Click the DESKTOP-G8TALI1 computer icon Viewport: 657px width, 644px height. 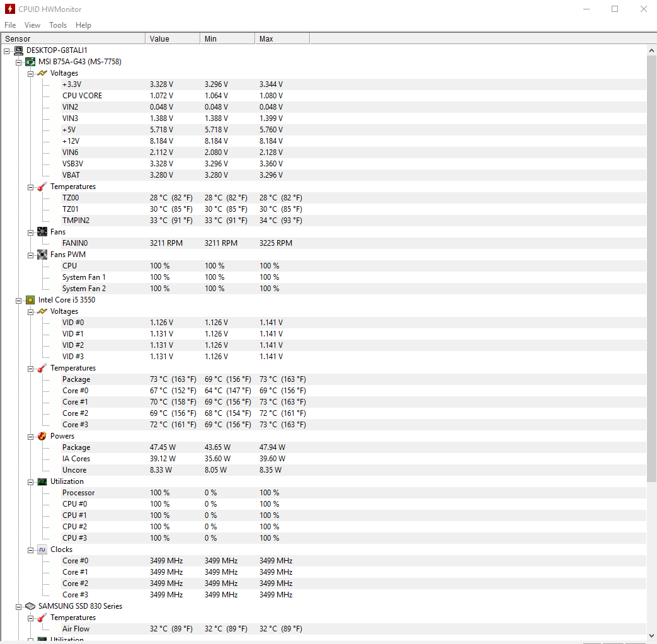[18, 50]
